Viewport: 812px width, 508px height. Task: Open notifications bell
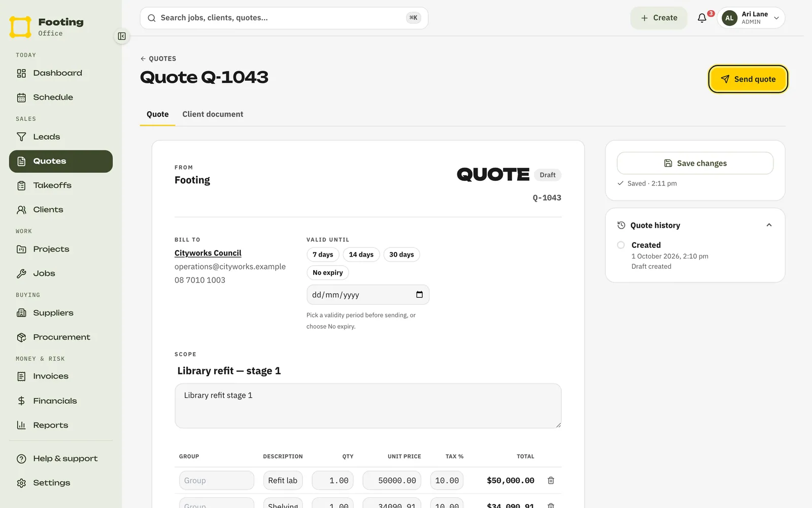point(702,18)
